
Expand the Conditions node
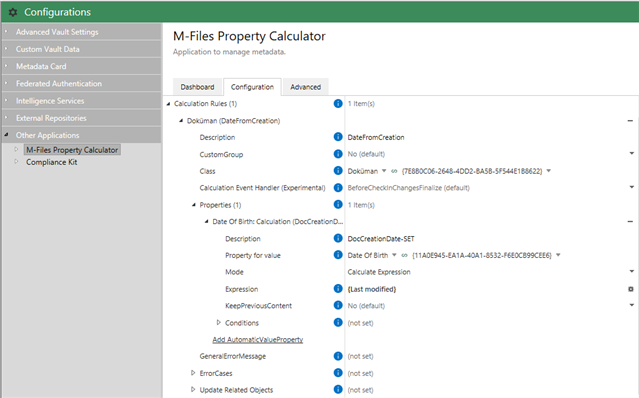pyautogui.click(x=218, y=323)
